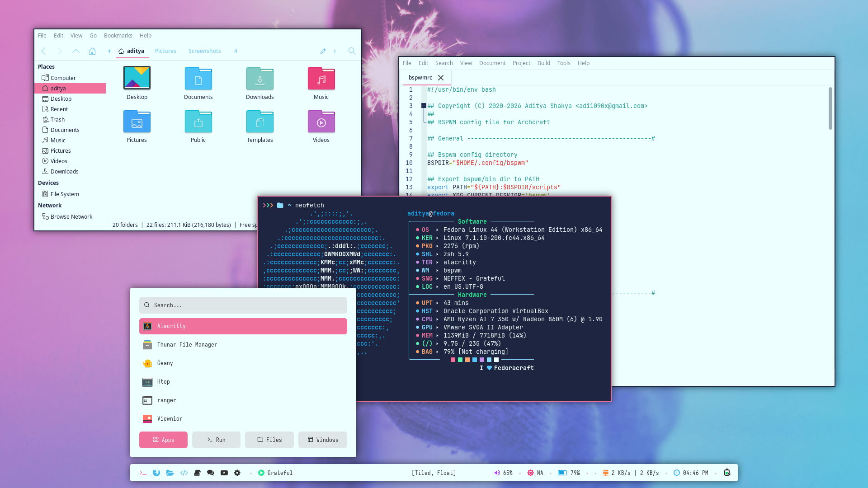Image resolution: width=868 pixels, height=488 pixels.
Task: Collapse the fold marker on line 3
Action: [x=424, y=106]
